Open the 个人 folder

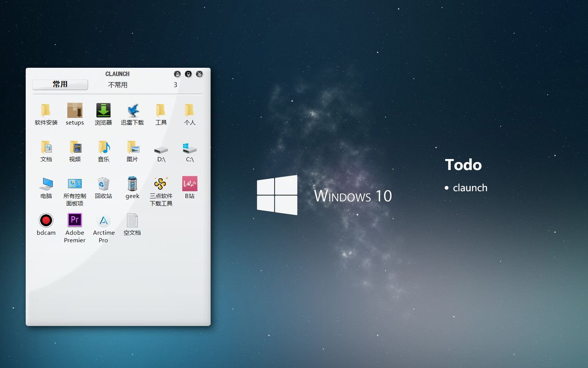point(189,110)
